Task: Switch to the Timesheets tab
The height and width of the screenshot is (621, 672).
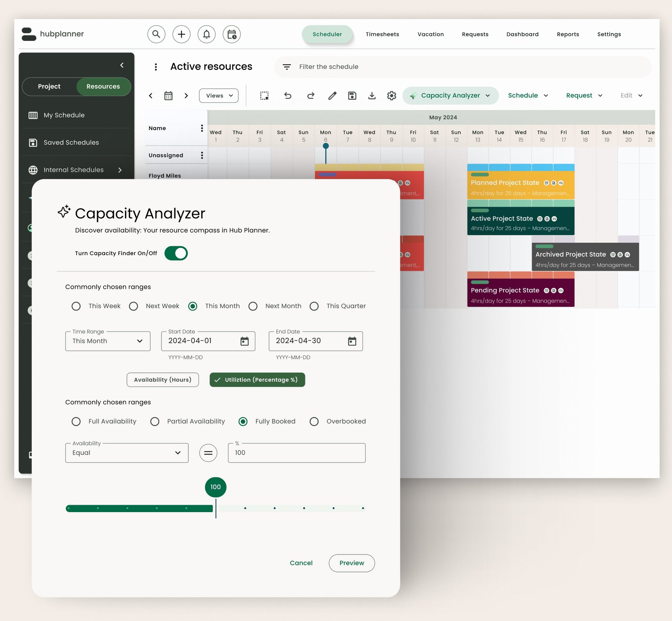Action: click(x=382, y=34)
